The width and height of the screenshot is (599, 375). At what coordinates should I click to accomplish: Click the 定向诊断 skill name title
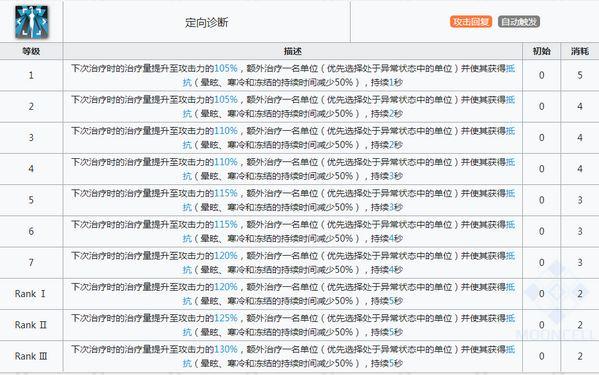click(207, 23)
